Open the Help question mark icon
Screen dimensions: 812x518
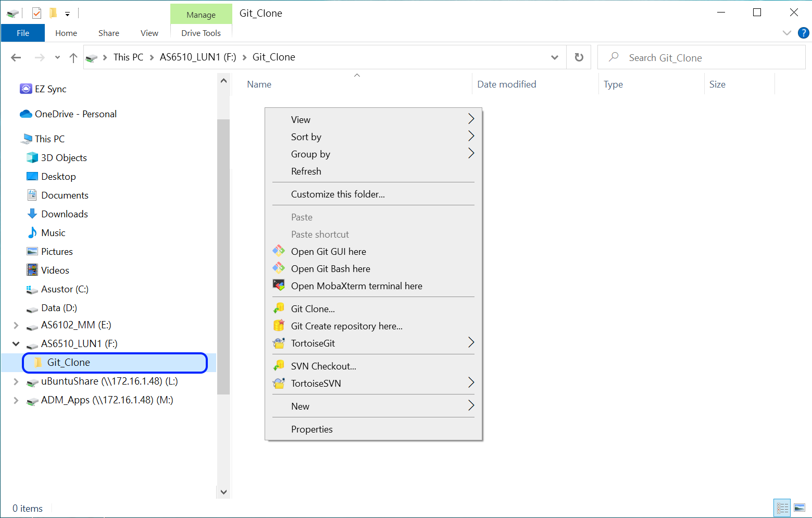click(804, 33)
